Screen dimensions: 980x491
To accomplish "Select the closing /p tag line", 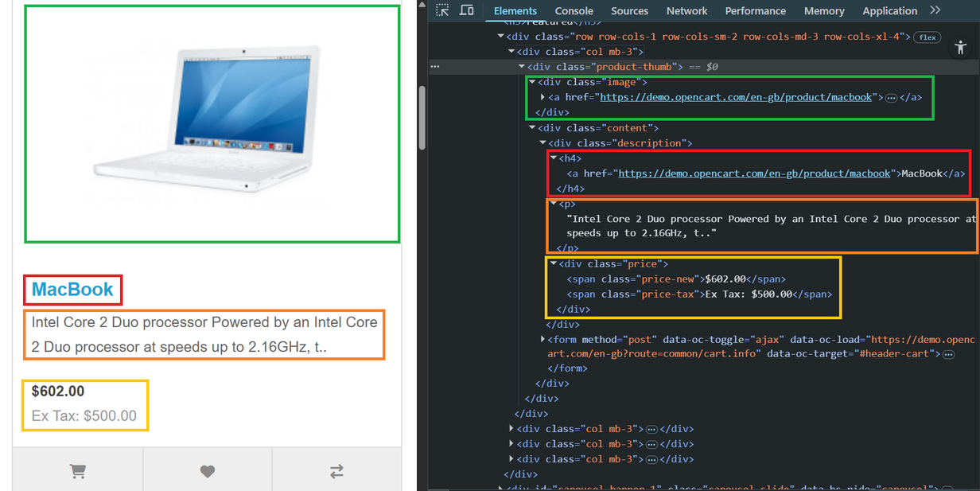I will tap(568, 249).
